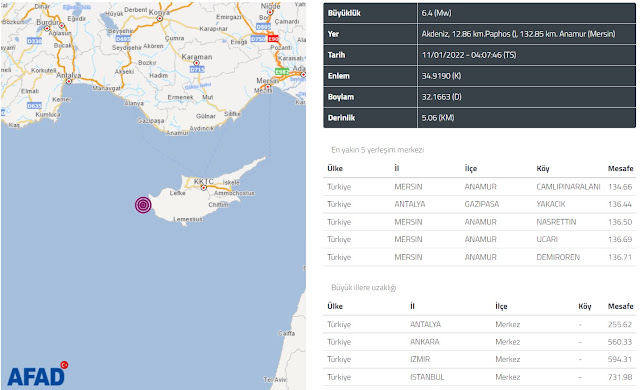Click the Silifke label on the map
The width and height of the screenshot is (640, 390).
coord(232,114)
